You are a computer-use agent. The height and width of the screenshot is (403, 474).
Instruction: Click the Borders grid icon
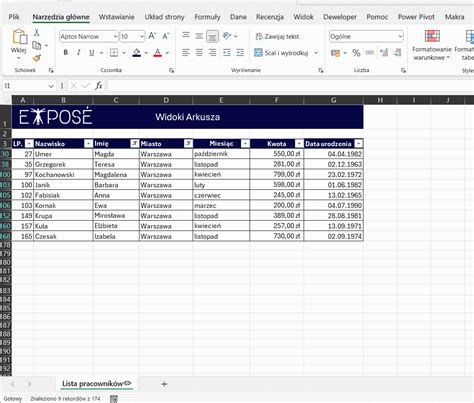(114, 53)
